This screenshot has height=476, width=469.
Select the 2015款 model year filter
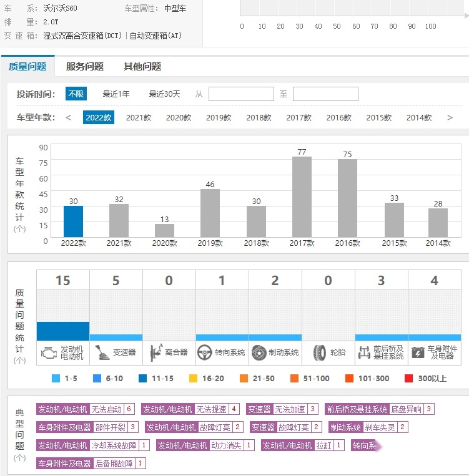[x=379, y=117]
